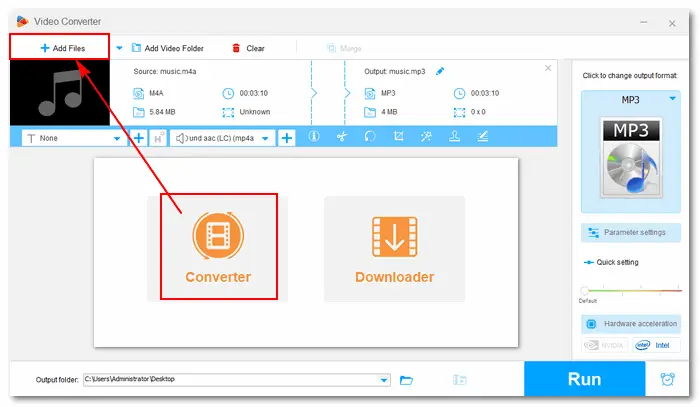Open the audio track aac dropdown
Viewport: 700px width, 407px height.
266,139
